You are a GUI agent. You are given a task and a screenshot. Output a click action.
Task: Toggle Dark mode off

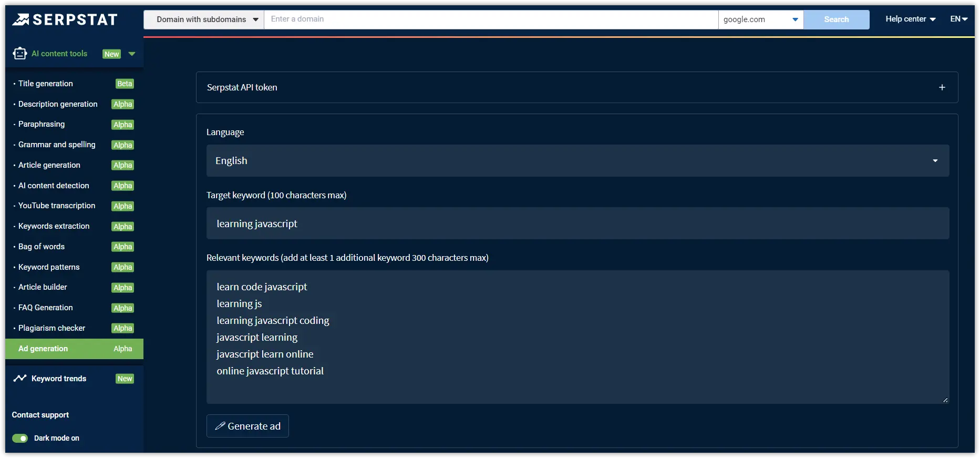click(20, 438)
